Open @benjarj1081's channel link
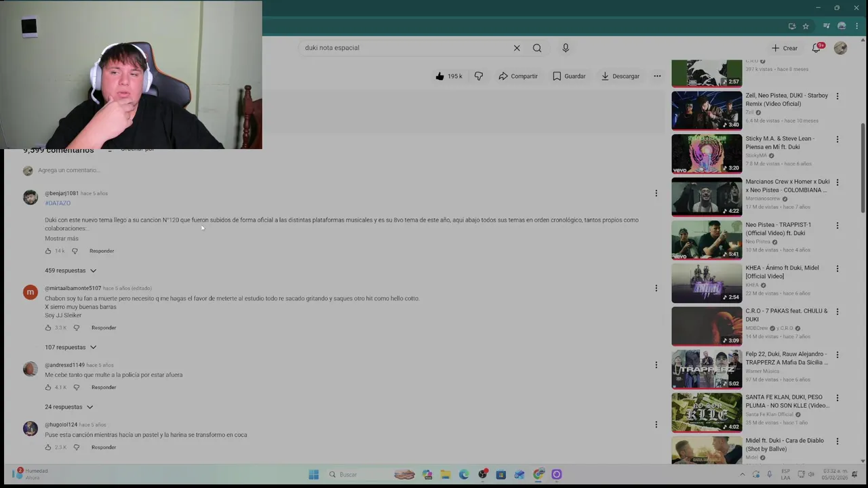The height and width of the screenshot is (488, 868). 62,193
